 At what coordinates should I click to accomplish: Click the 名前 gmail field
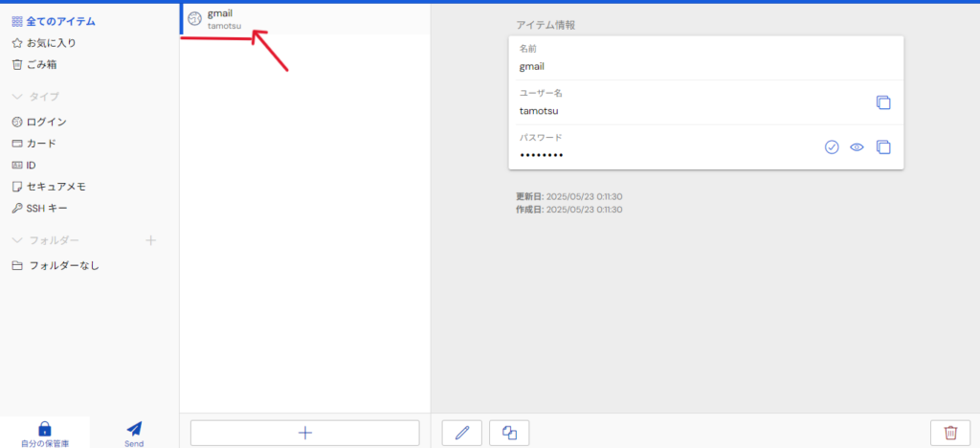(x=706, y=58)
